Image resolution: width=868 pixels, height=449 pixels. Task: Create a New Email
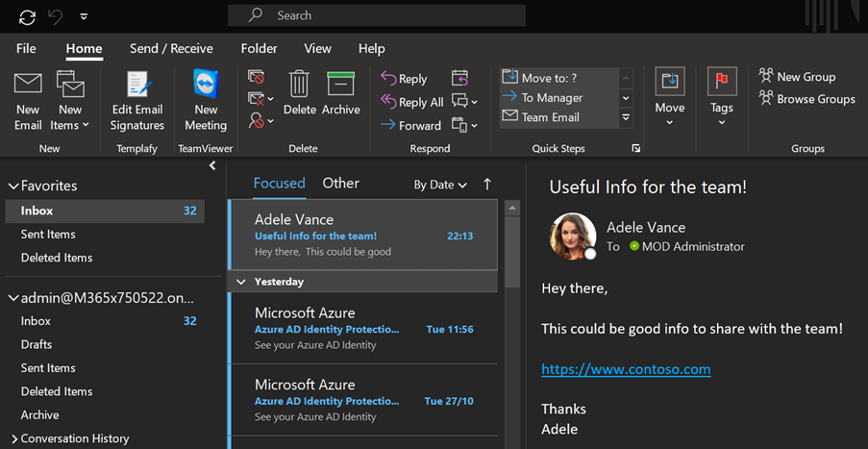pos(28,101)
